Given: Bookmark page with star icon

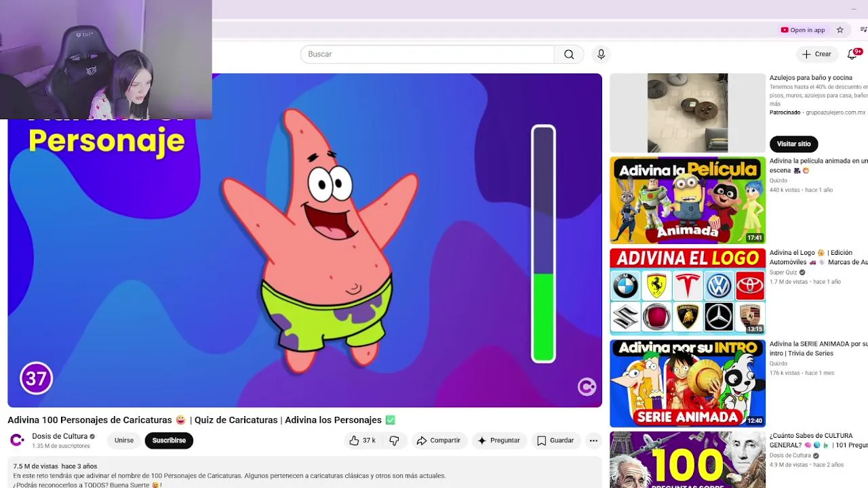Looking at the screenshot, I should pyautogui.click(x=840, y=30).
